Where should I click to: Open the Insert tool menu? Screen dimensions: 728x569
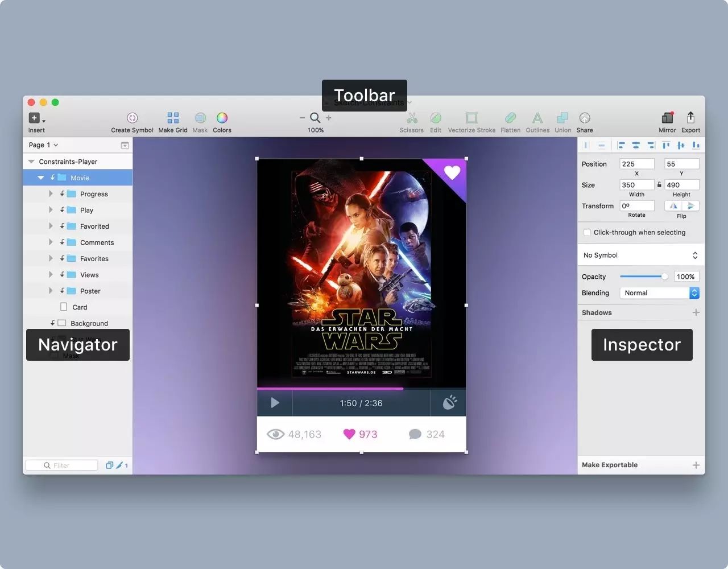tap(36, 118)
